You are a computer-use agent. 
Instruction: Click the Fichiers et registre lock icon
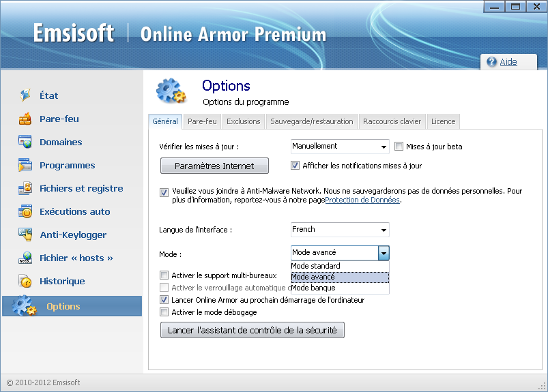tap(25, 188)
